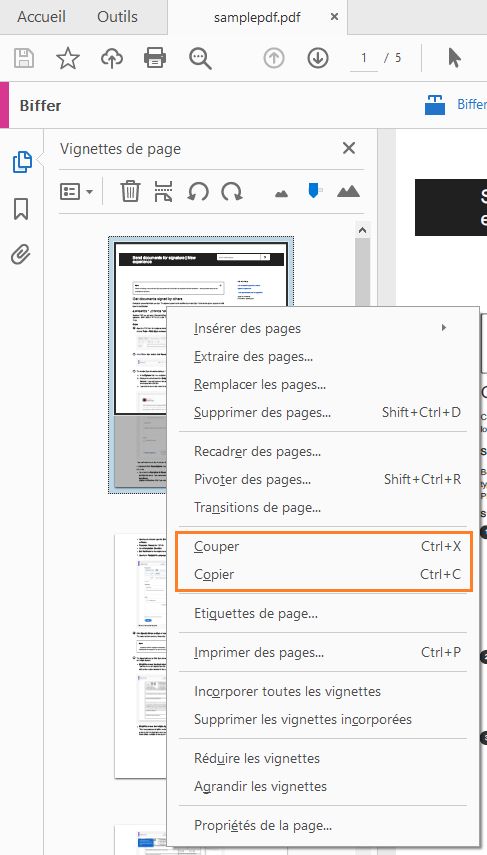
Task: Select Copier in the context menu
Action: pyautogui.click(x=321, y=574)
